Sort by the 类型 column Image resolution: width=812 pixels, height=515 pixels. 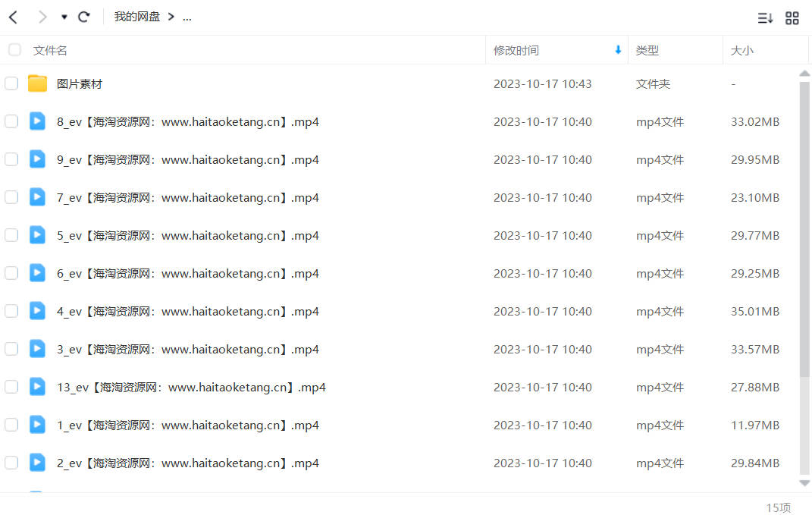(x=647, y=50)
